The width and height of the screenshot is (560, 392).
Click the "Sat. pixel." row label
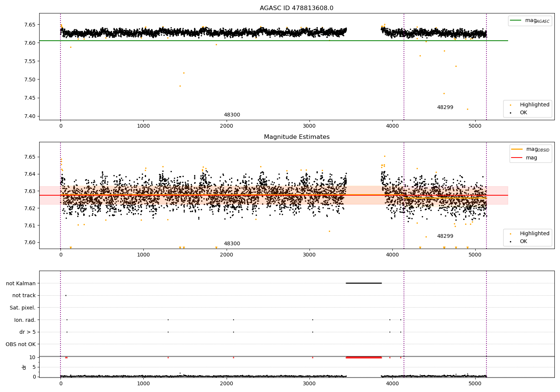tap(23, 308)
